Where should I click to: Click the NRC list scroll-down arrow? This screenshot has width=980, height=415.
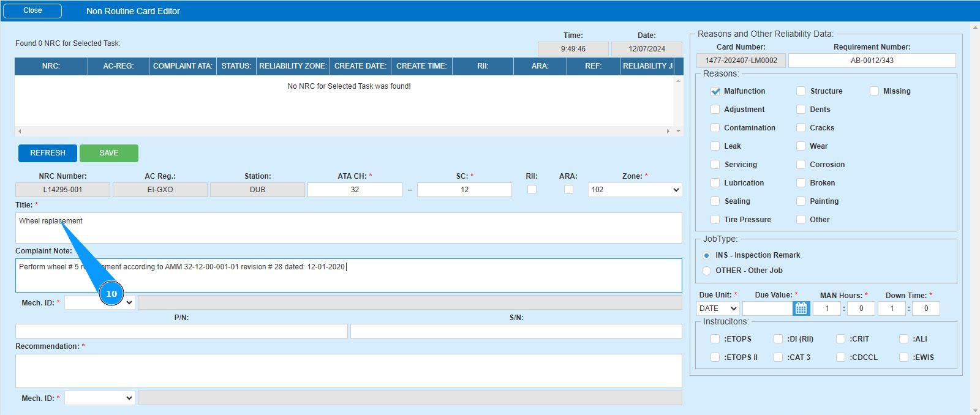[x=678, y=131]
